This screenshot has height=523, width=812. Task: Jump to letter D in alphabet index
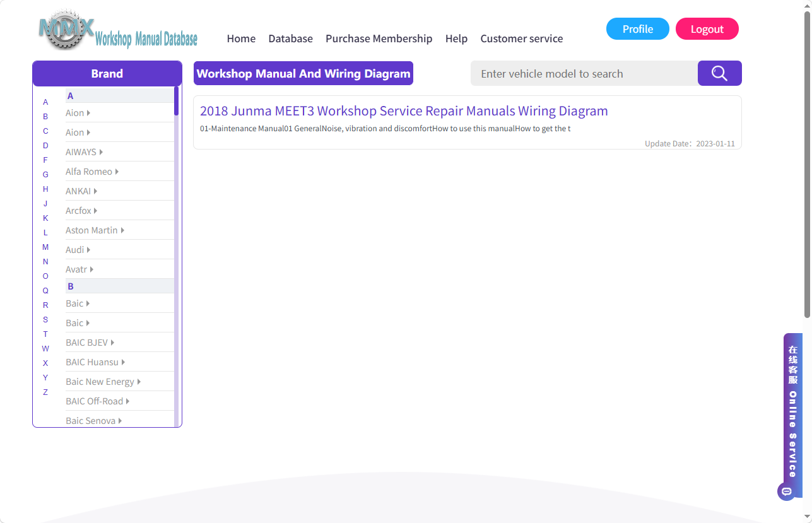click(45, 146)
